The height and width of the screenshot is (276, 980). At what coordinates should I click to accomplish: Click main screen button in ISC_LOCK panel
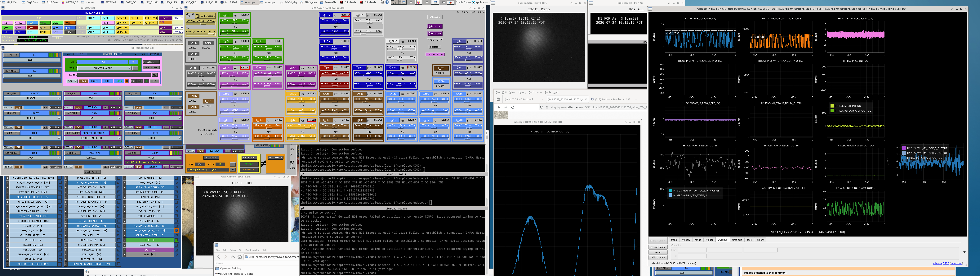(x=151, y=68)
